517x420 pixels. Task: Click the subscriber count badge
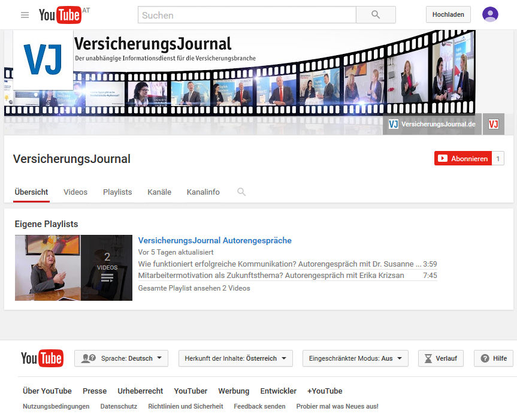tap(498, 159)
